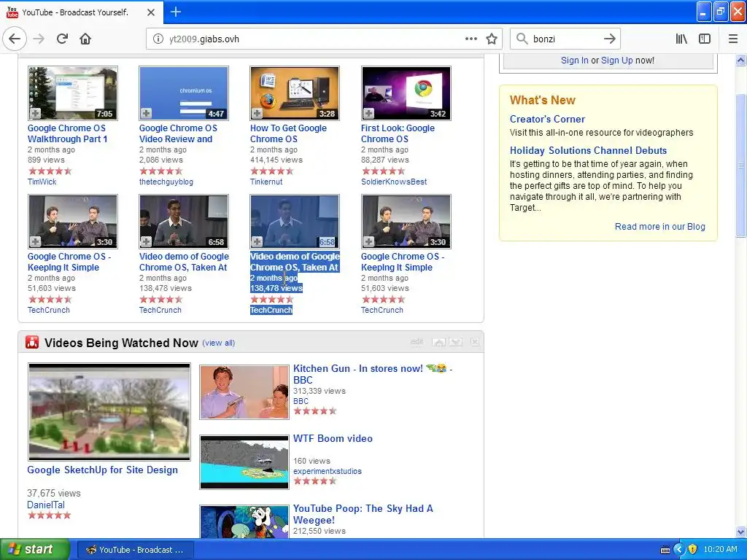Select YouTube taskbar window button
Viewport: 747px width, 560px height.
click(x=135, y=550)
